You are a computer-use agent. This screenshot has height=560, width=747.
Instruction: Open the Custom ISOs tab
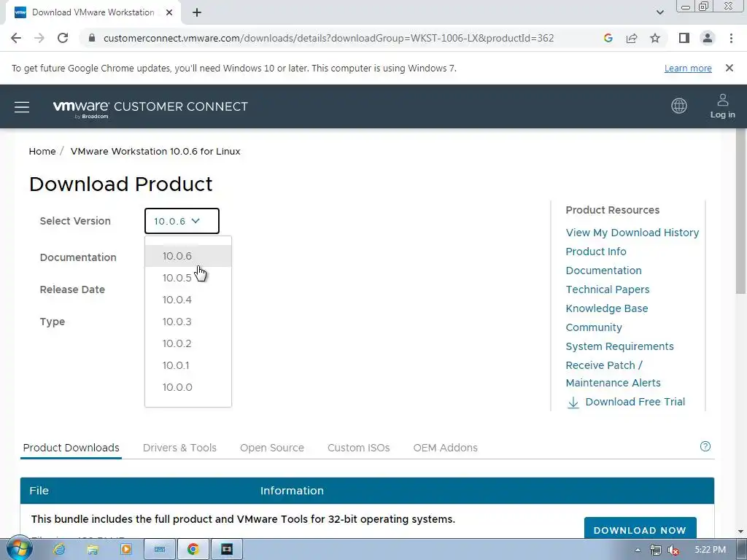[x=359, y=448]
